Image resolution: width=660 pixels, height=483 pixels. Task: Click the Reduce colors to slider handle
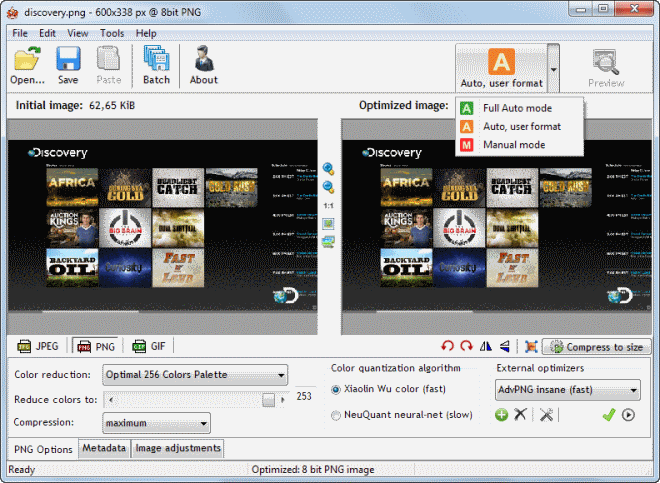tap(268, 400)
